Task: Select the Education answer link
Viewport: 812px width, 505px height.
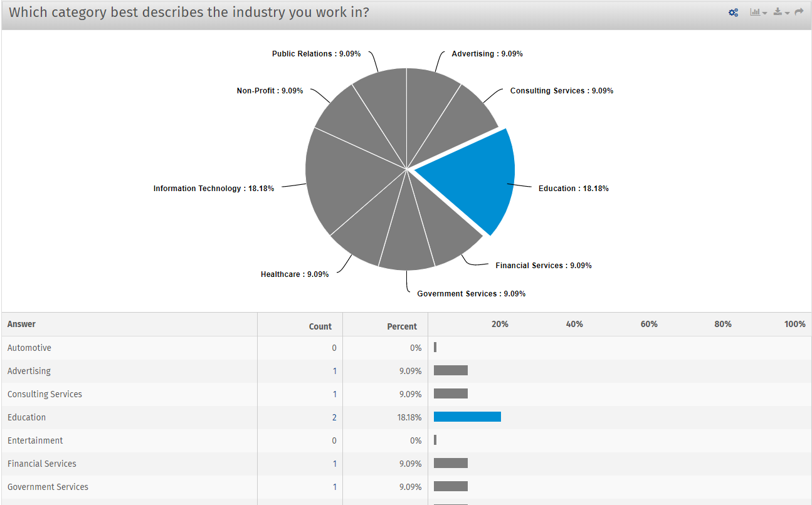Action: pos(26,417)
